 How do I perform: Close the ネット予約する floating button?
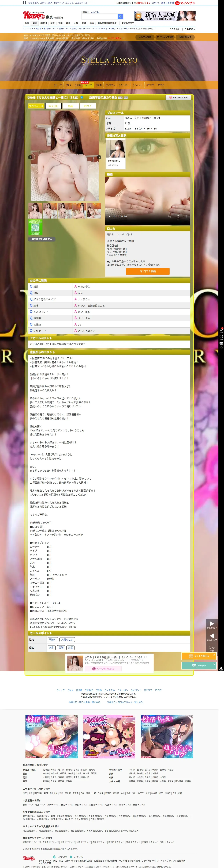pos(214,655)
